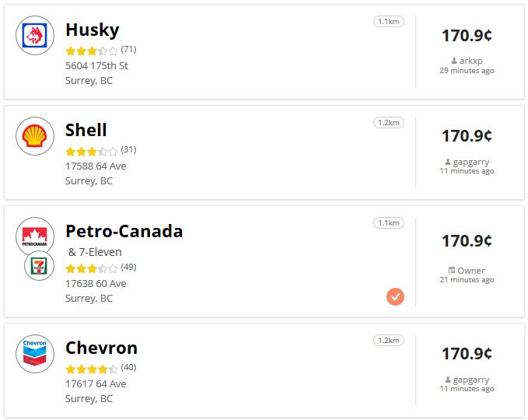The image size is (528, 420).
Task: Click the 7-Eleven logo icon
Action: coord(39,266)
